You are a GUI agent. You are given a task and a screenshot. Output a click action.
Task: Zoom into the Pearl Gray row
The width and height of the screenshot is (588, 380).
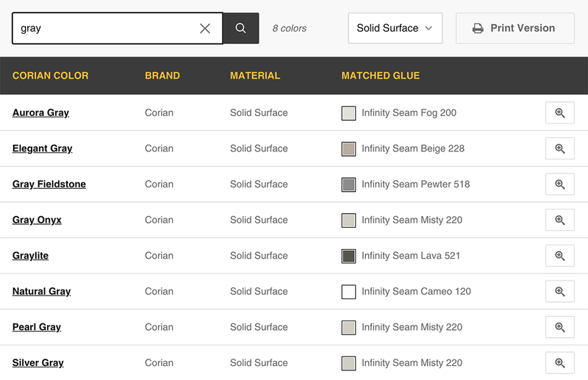pos(559,327)
